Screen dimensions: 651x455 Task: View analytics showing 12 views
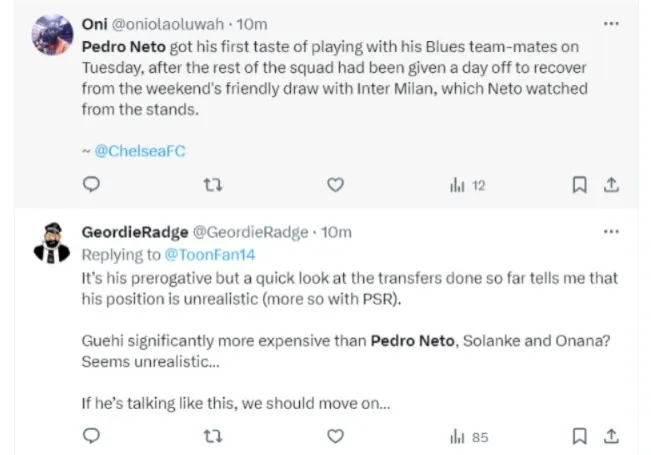pos(467,185)
